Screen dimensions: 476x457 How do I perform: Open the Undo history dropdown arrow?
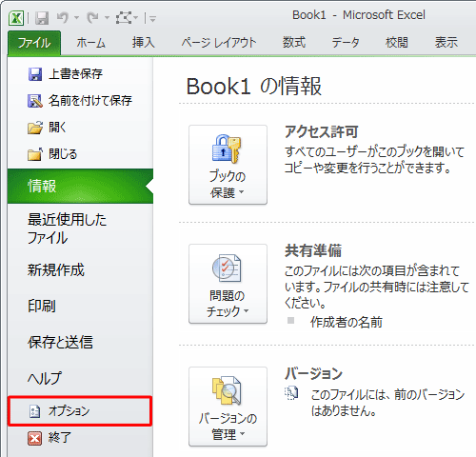[x=76, y=18]
